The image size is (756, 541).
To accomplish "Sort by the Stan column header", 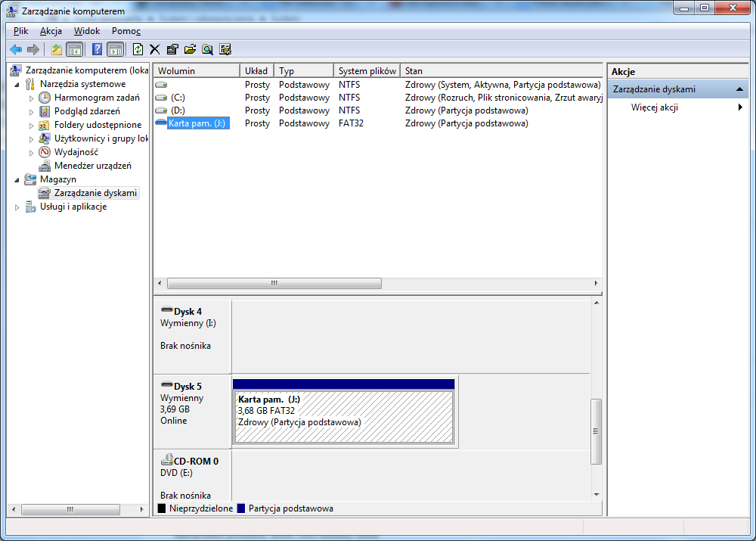I will point(501,71).
